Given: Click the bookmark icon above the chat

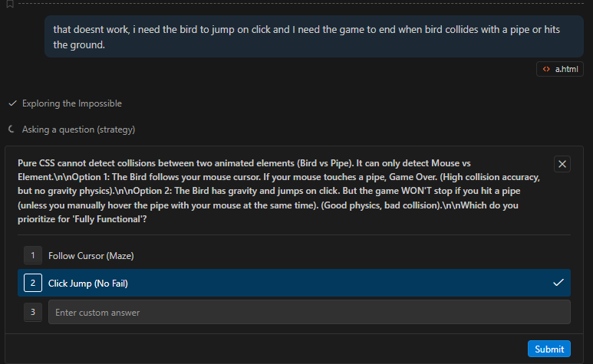Looking at the screenshot, I should [10, 4].
